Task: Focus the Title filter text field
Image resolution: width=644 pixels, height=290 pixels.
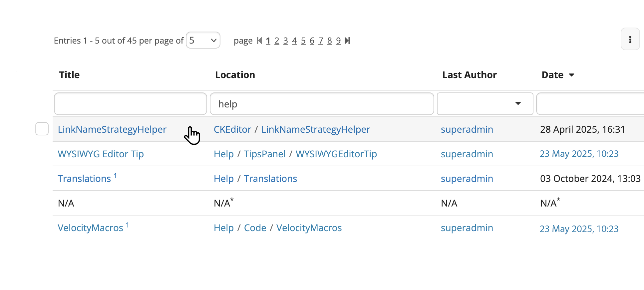Action: pyautogui.click(x=130, y=104)
